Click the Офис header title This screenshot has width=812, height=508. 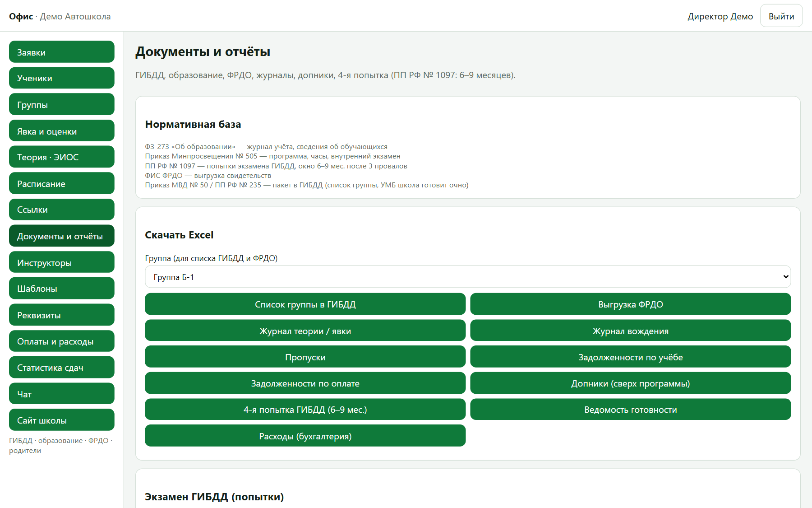pos(21,16)
